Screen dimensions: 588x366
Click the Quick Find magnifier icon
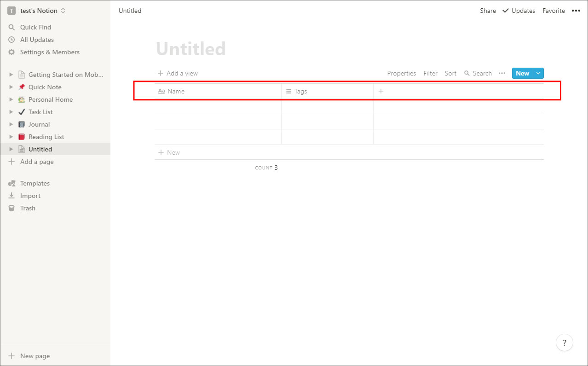click(x=12, y=27)
